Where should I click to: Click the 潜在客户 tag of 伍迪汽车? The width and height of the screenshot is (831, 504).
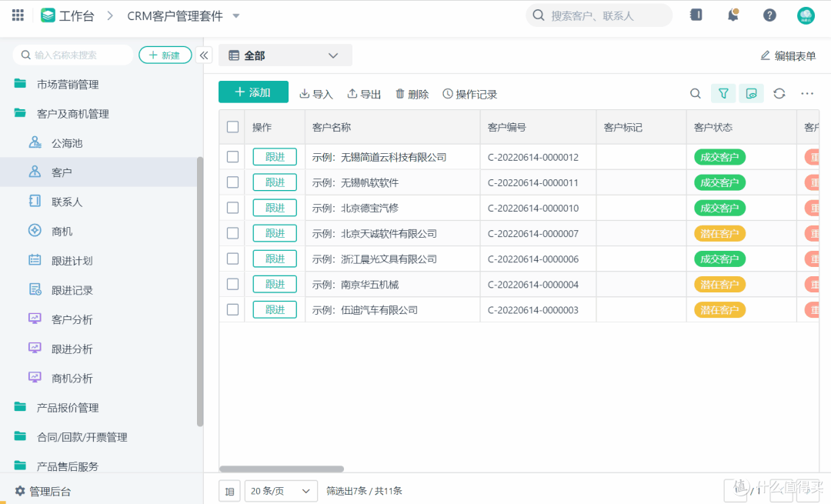(719, 309)
